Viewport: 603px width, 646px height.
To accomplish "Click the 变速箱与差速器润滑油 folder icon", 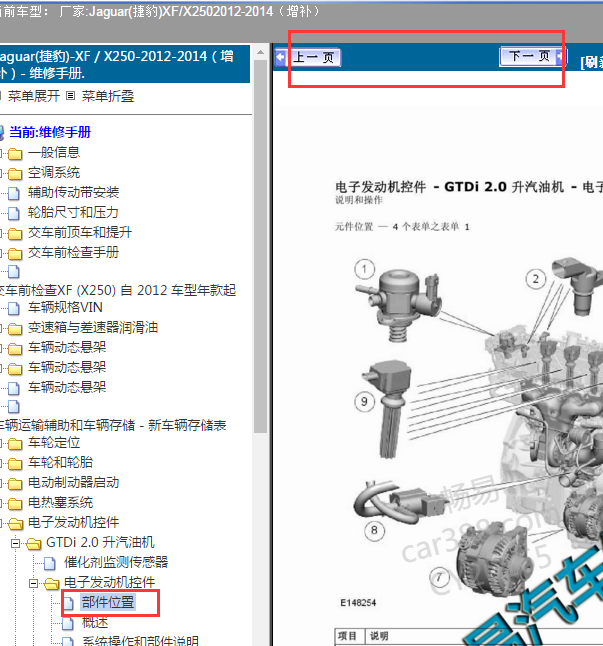I will pos(15,329).
